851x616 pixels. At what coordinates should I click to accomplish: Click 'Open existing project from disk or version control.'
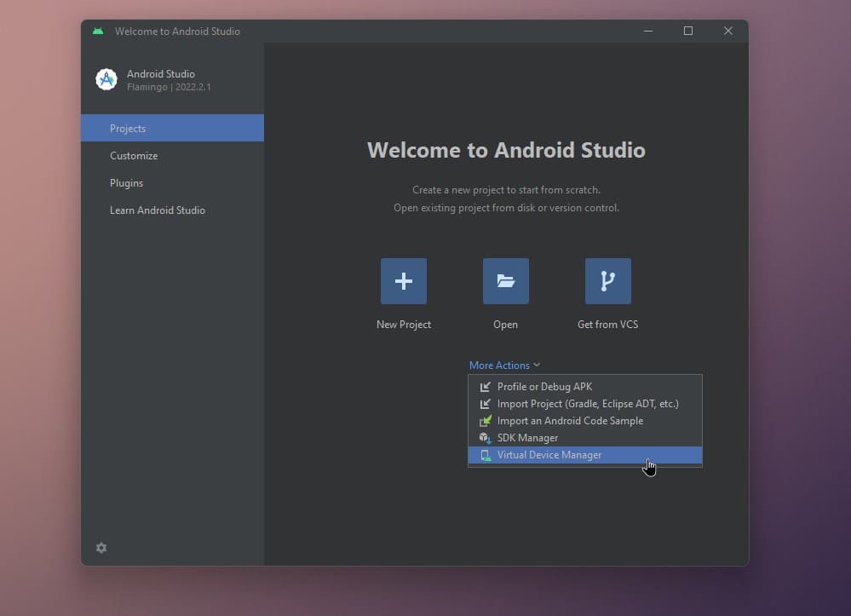coord(506,208)
